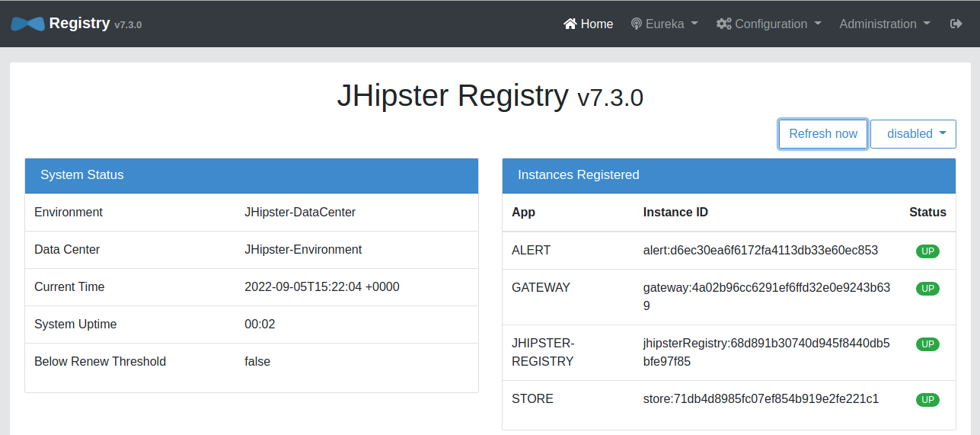Open the Administration dropdown menu
This screenshot has width=980, height=435.
coord(884,24)
